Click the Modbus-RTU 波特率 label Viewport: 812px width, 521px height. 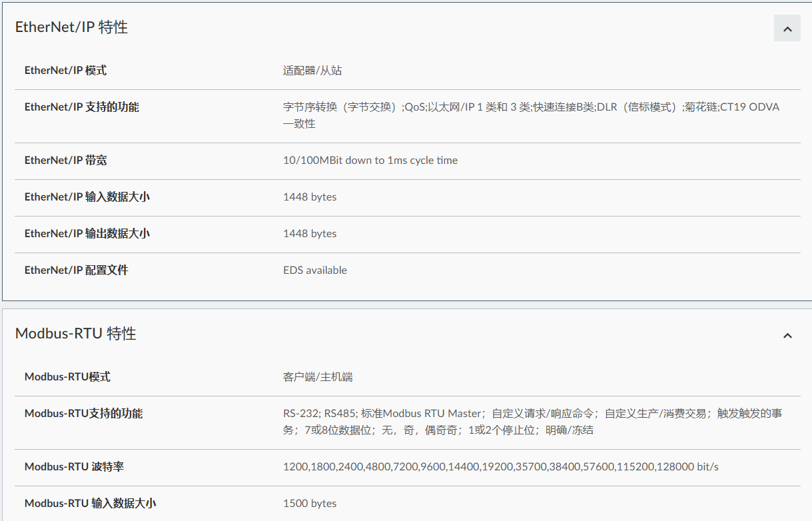(x=74, y=467)
